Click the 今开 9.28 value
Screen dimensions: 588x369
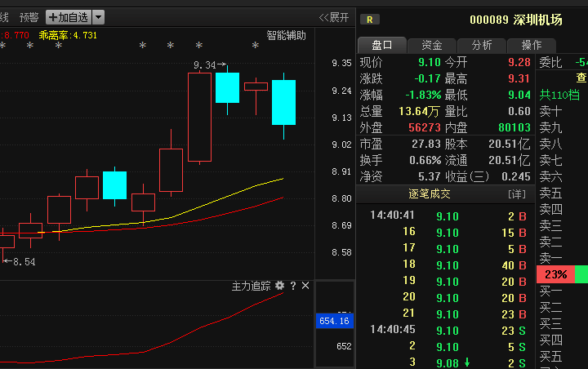click(519, 62)
